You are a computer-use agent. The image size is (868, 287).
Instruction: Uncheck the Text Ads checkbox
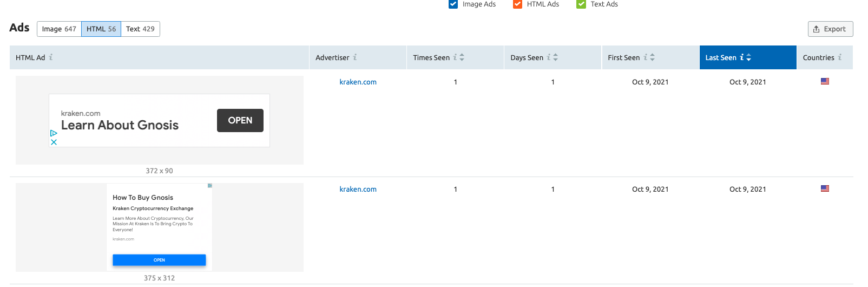point(581,4)
